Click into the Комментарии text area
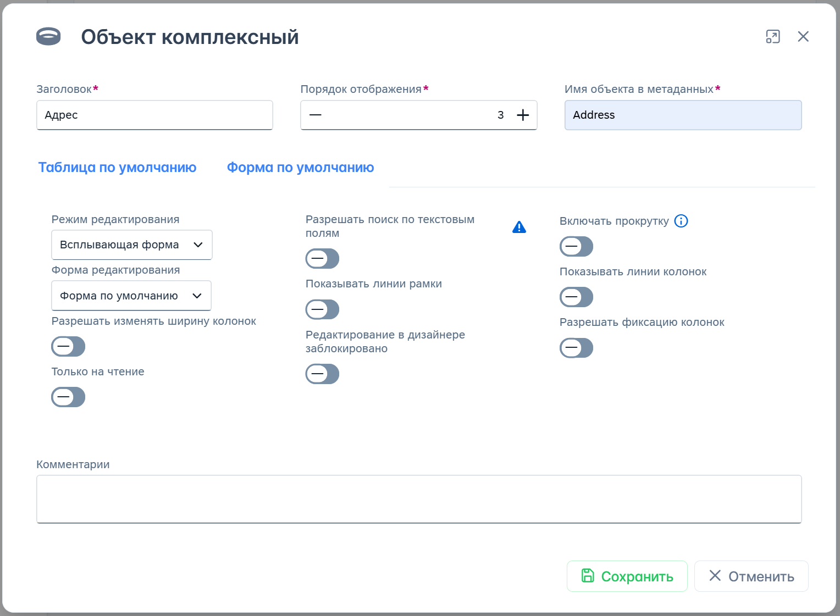The image size is (840, 616). point(419,499)
